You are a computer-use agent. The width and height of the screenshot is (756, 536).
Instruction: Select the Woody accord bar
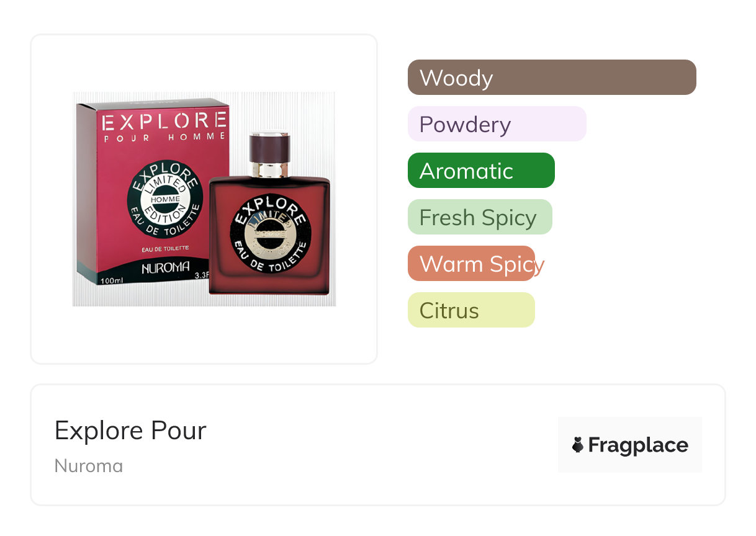point(552,78)
